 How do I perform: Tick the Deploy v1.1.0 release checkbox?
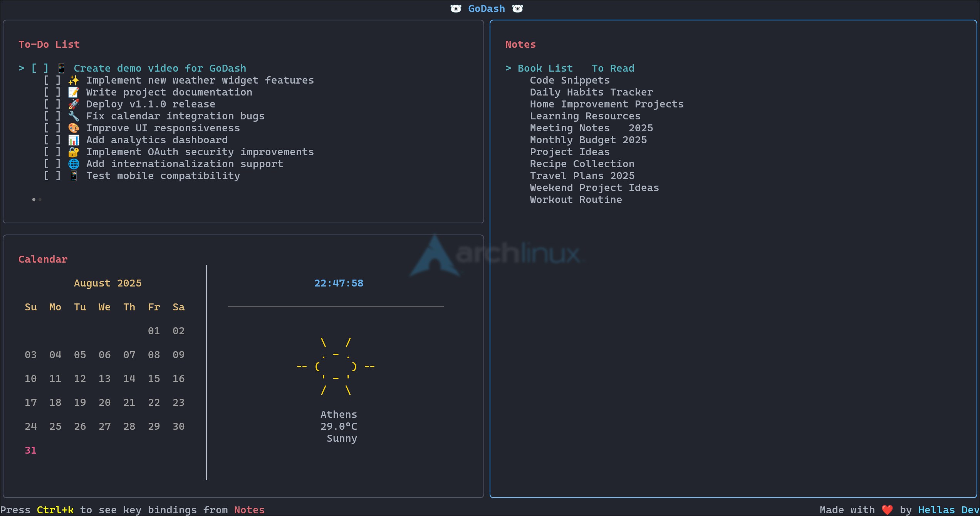52,104
